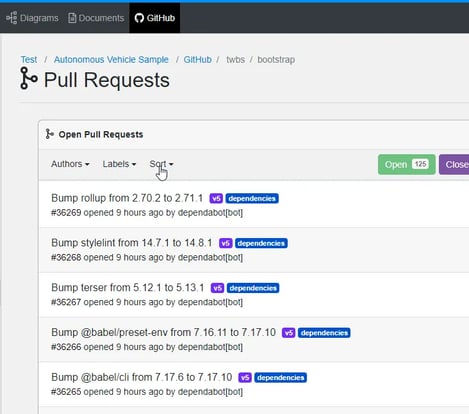Image resolution: width=469 pixels, height=414 pixels.
Task: Click v5 label on @babel/cli row
Action: 245,378
